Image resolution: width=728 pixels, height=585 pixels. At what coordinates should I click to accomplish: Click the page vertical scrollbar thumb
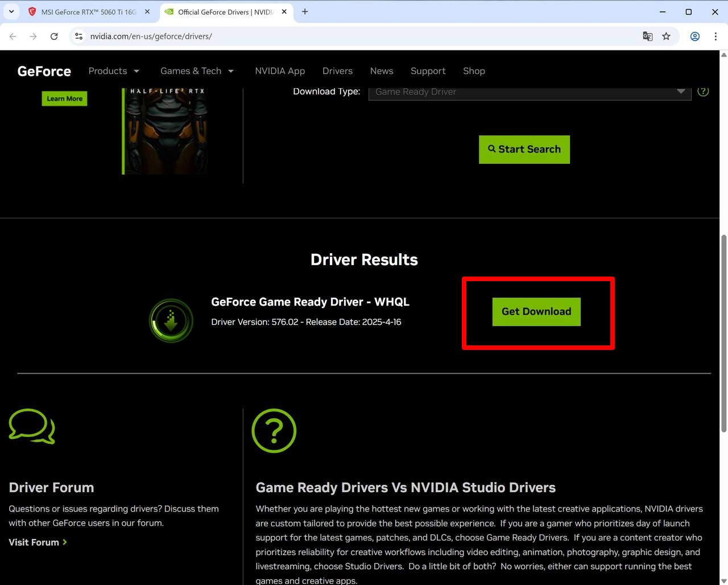[x=724, y=333]
